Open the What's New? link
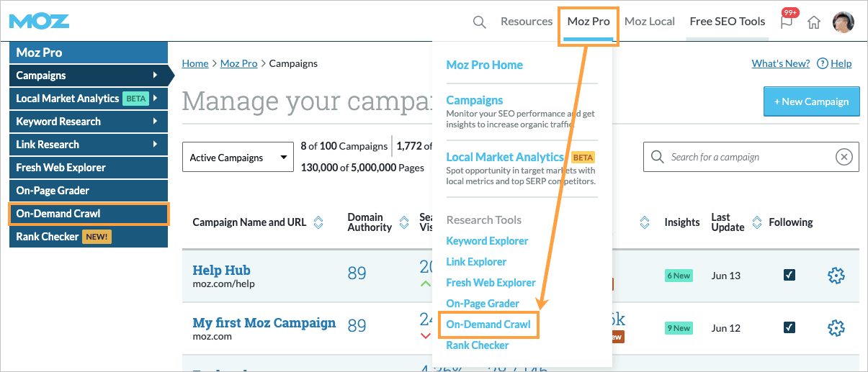Image resolution: width=868 pixels, height=372 pixels. click(780, 63)
